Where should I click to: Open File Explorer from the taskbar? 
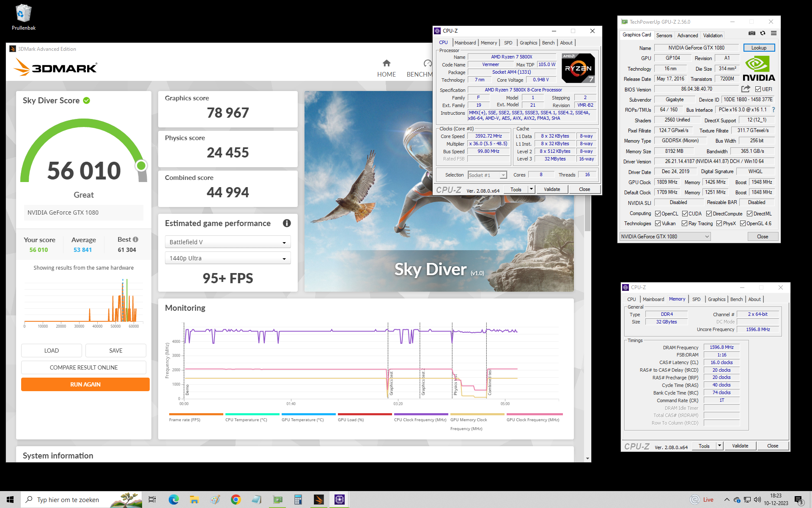[194, 500]
